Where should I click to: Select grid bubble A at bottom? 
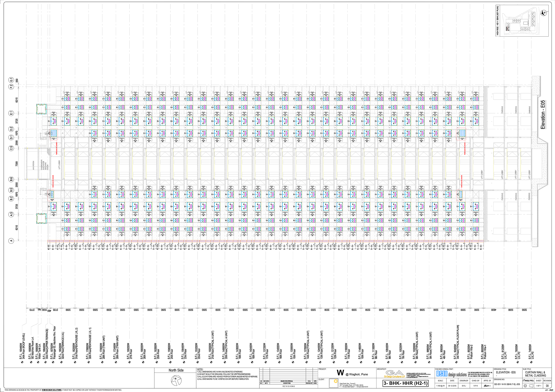coord(11,241)
